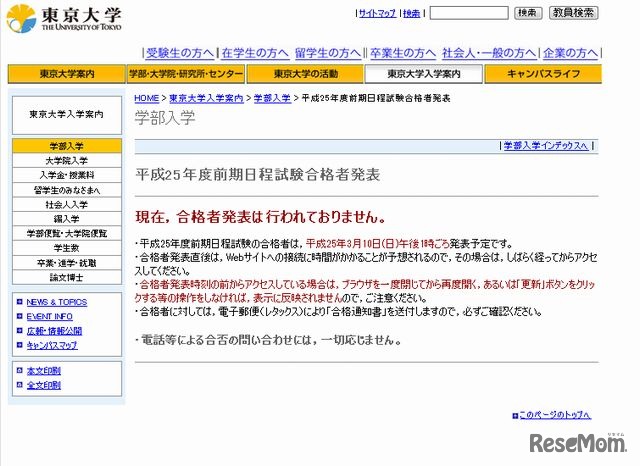640x466 pixels.
Task: Select the 学部・大学院・研究所・センター tab
Action: (186, 74)
